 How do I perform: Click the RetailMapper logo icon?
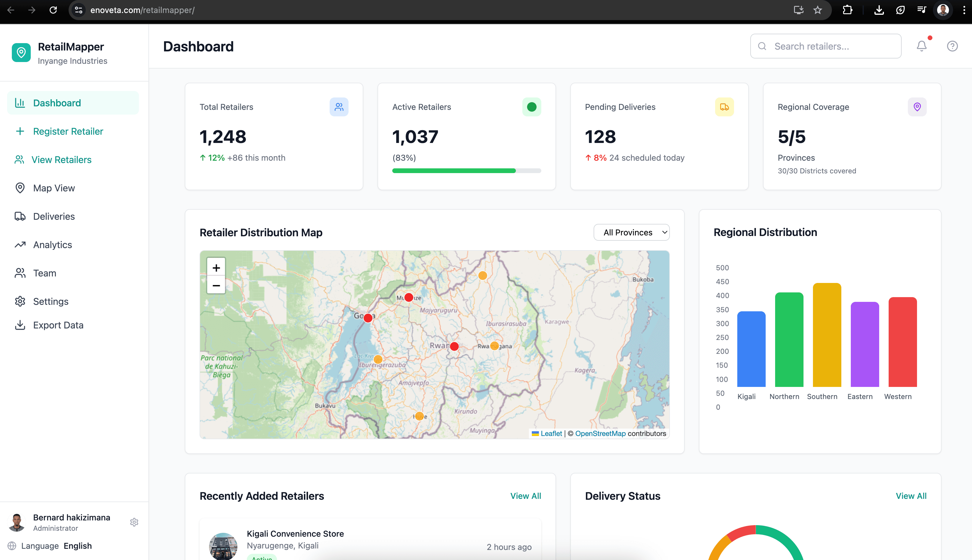tap(21, 52)
